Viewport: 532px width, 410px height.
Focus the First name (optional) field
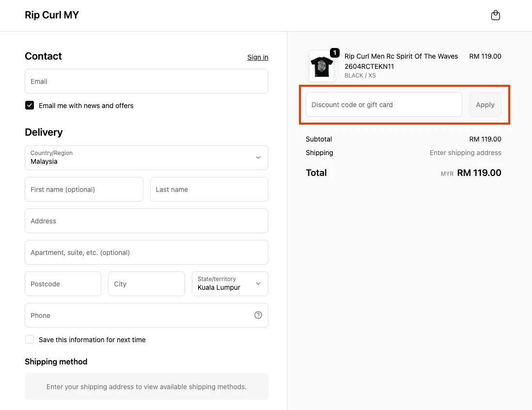coord(84,189)
